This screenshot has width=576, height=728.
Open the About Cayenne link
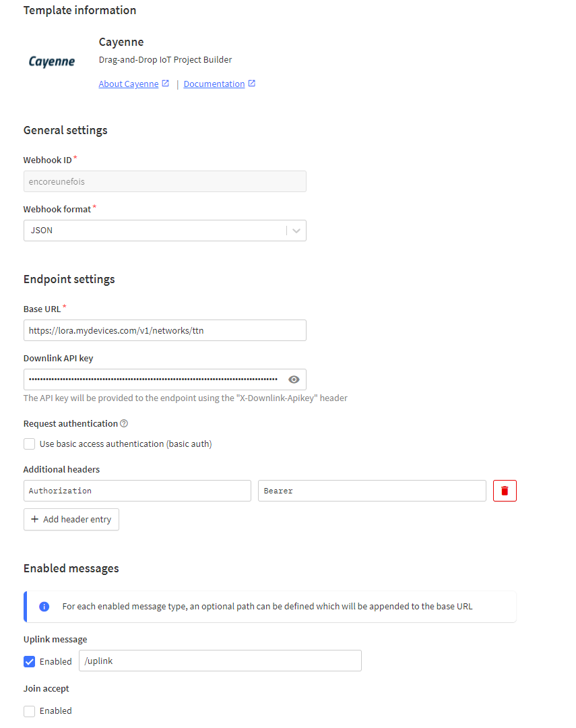coord(129,84)
